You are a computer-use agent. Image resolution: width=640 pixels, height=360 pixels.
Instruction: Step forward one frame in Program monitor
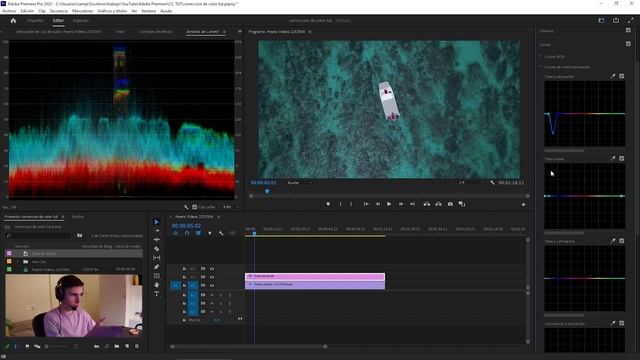[x=401, y=204]
